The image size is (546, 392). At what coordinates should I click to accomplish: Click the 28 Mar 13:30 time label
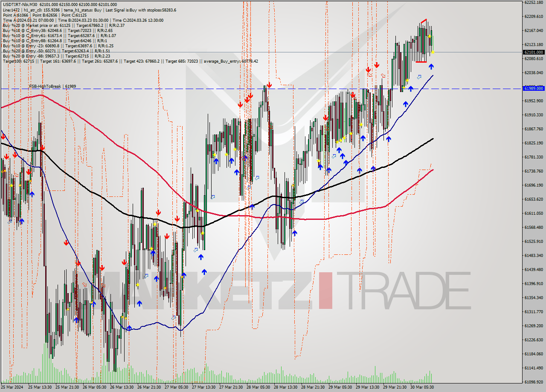pos(285,387)
